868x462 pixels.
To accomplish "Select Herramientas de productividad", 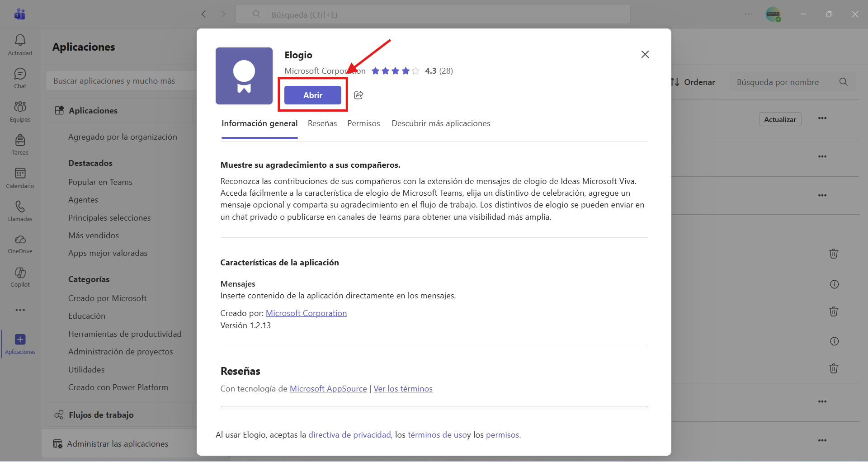I will (125, 334).
